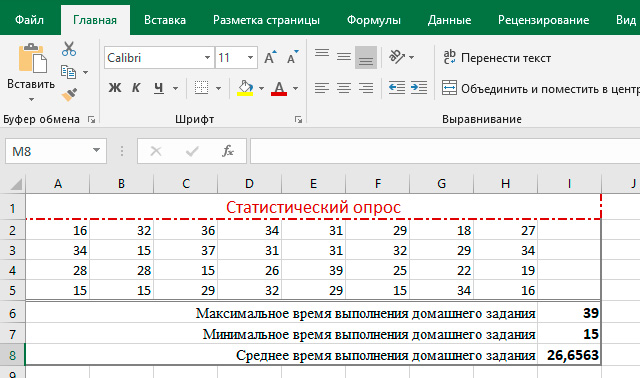Toggle italic К formatting
The height and width of the screenshot is (378, 640).
pyautogui.click(x=136, y=88)
